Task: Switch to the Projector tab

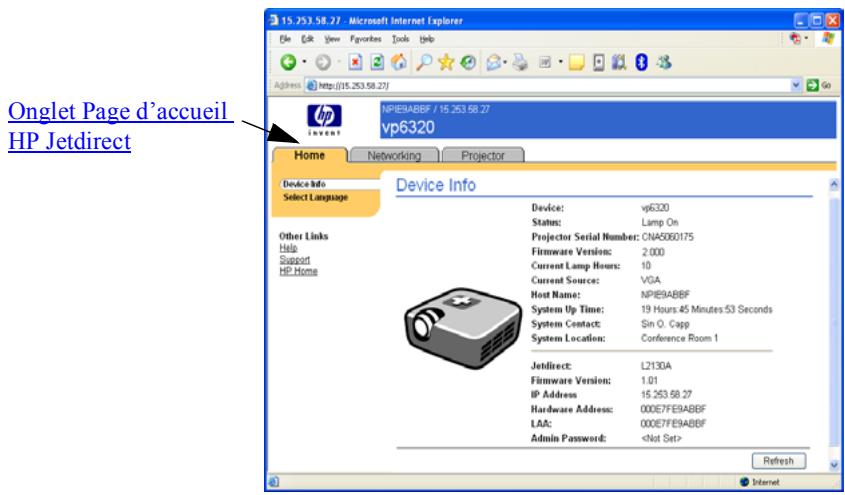Action: point(483,155)
